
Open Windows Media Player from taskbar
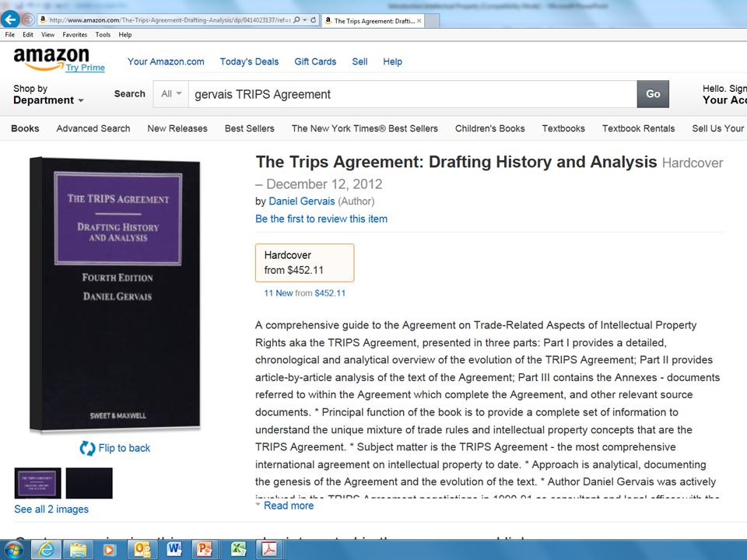click(x=109, y=550)
